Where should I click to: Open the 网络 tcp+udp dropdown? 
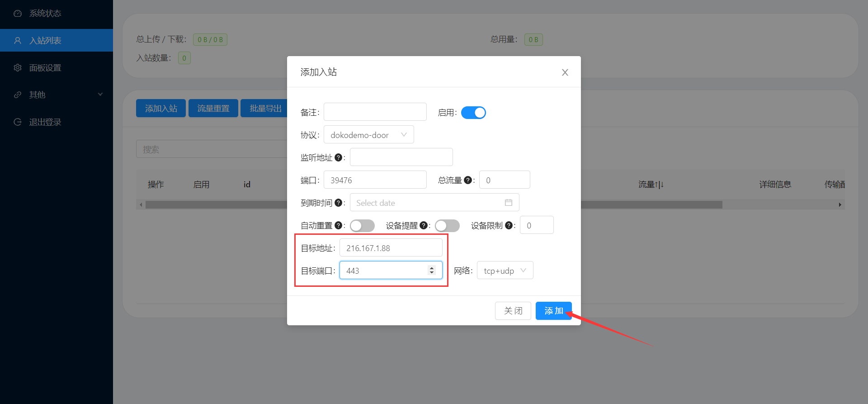tap(505, 271)
